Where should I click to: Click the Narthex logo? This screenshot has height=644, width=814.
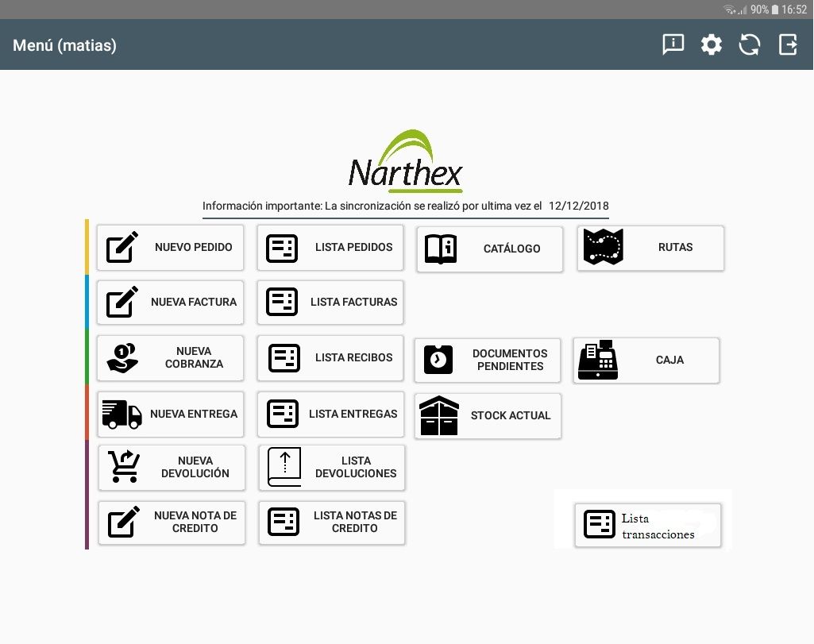point(406,161)
